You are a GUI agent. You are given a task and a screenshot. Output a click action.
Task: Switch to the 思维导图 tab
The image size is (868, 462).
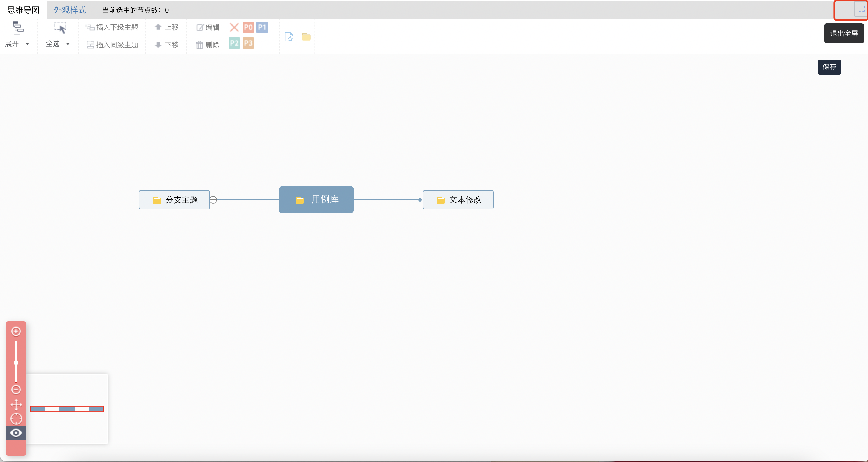(x=23, y=10)
